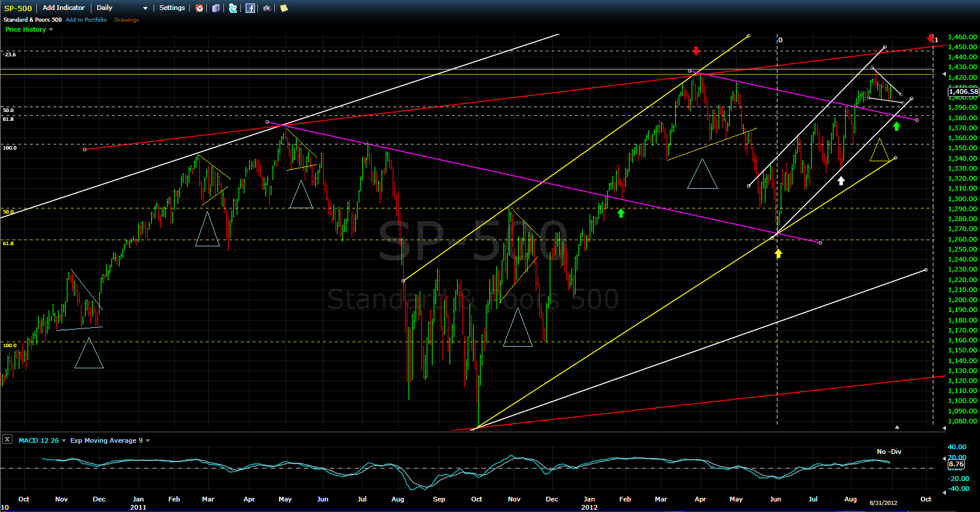The width and height of the screenshot is (980, 512).
Task: Click the alarm clock alert icon
Action: coord(200,8)
